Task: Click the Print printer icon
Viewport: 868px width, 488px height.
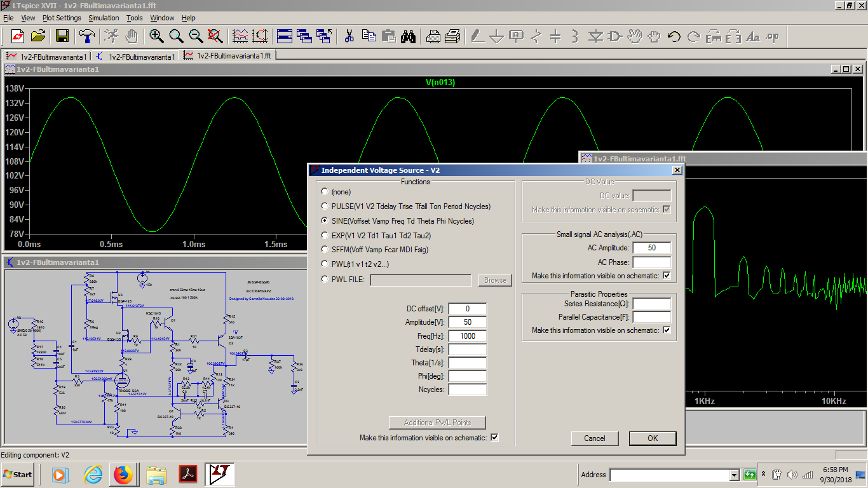Action: (x=433, y=36)
